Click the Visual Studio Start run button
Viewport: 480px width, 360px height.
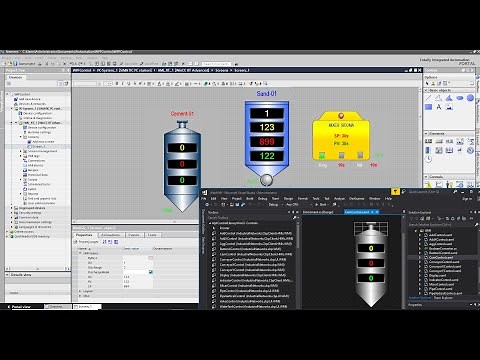[321, 205]
